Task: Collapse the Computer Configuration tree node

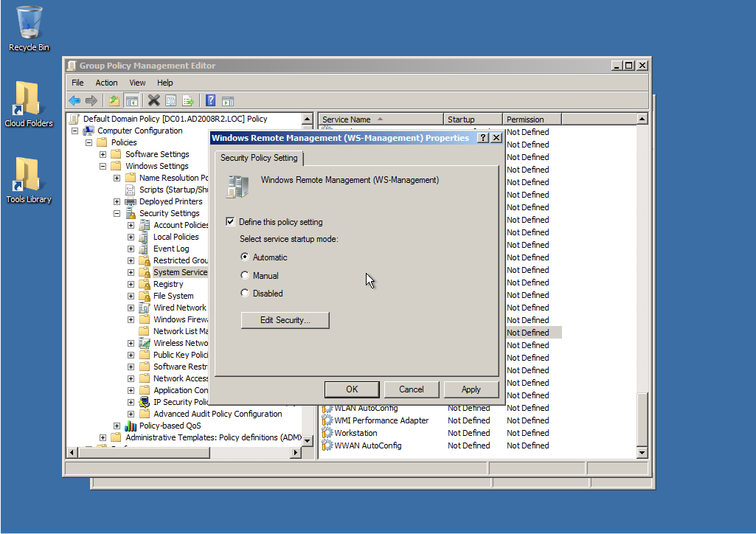Action: click(75, 131)
